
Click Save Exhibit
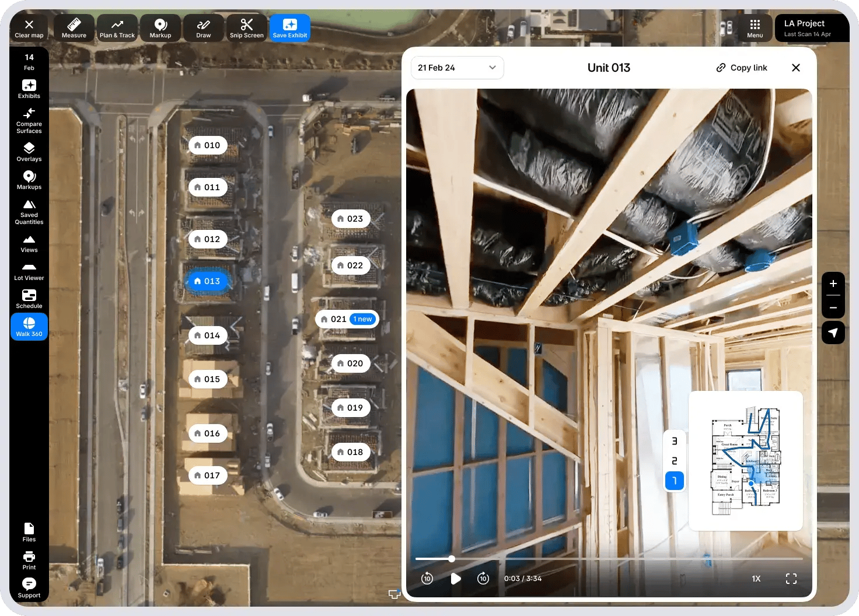pos(290,27)
